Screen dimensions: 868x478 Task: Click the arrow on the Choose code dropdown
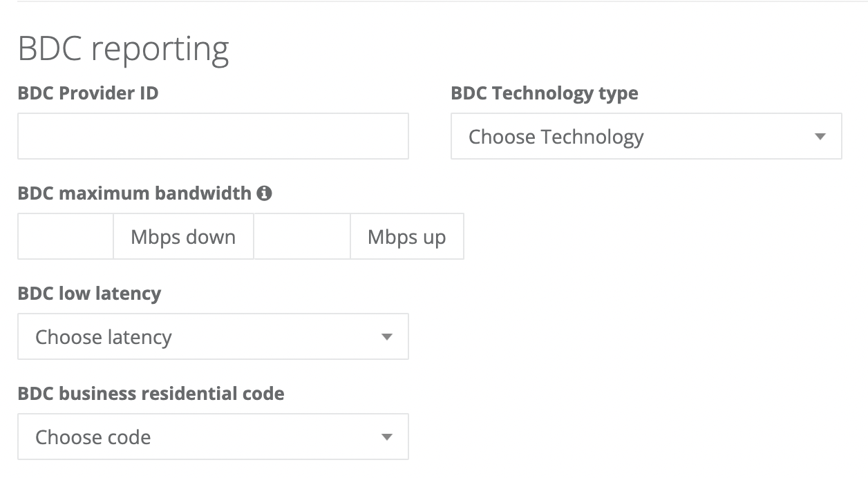(x=388, y=437)
